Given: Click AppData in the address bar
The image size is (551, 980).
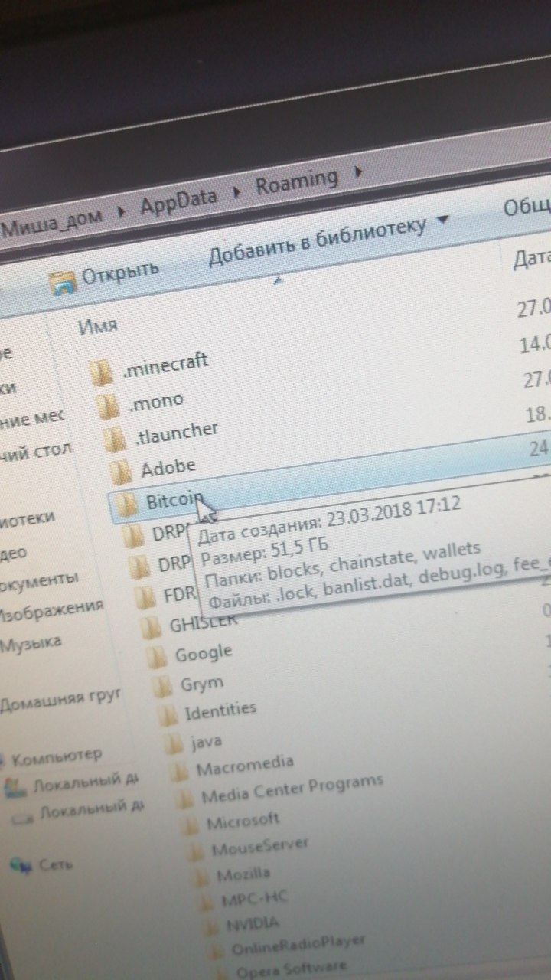Looking at the screenshot, I should pos(178,201).
